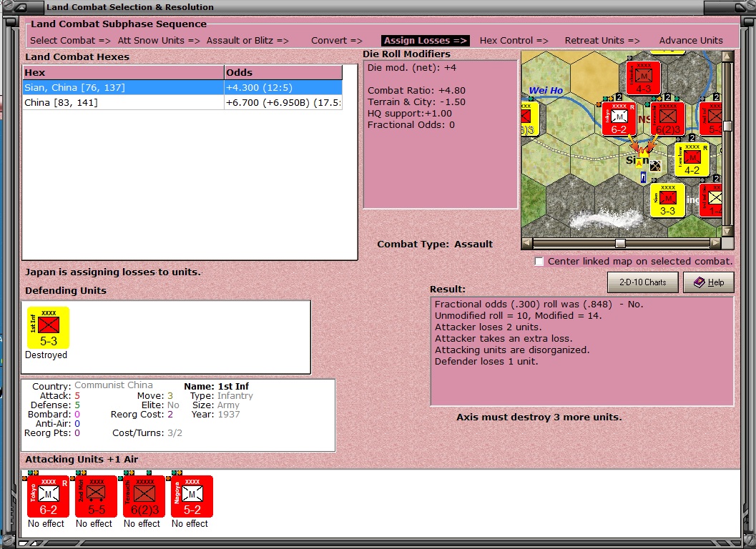756x549 pixels.
Task: Move the map horizontal scrollbar thumb
Action: 621,244
